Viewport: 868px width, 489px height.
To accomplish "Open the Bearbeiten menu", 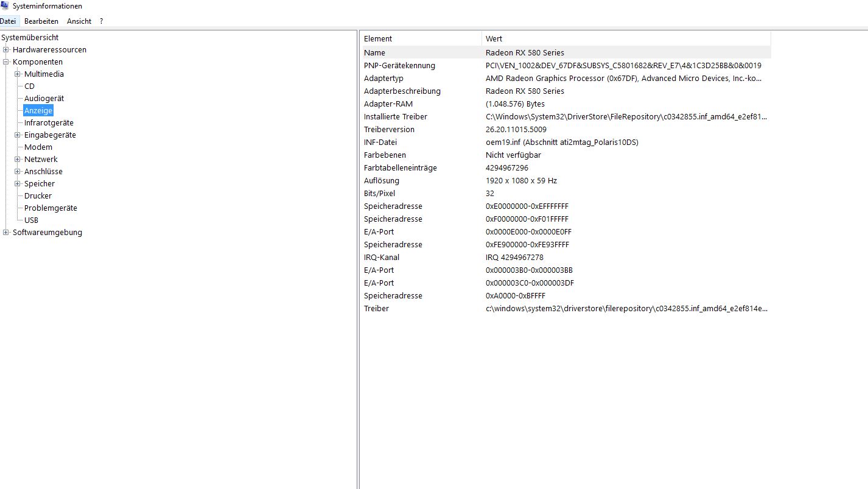I will click(41, 21).
